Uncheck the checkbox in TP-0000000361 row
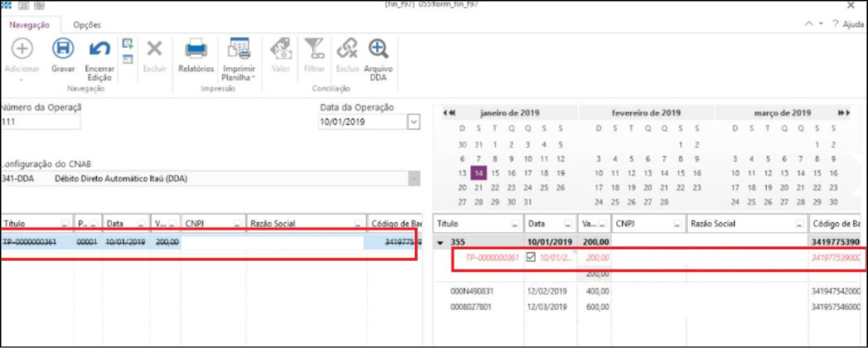The width and height of the screenshot is (868, 348). (x=531, y=258)
